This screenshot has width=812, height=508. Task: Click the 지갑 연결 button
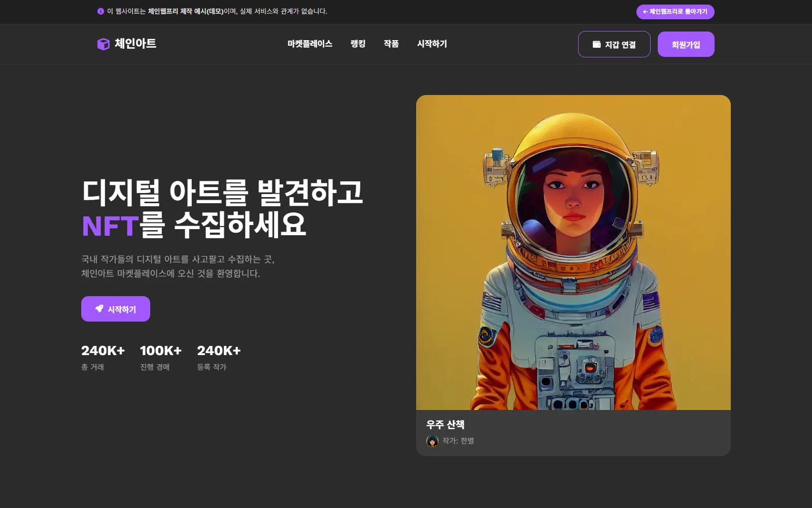pyautogui.click(x=614, y=44)
